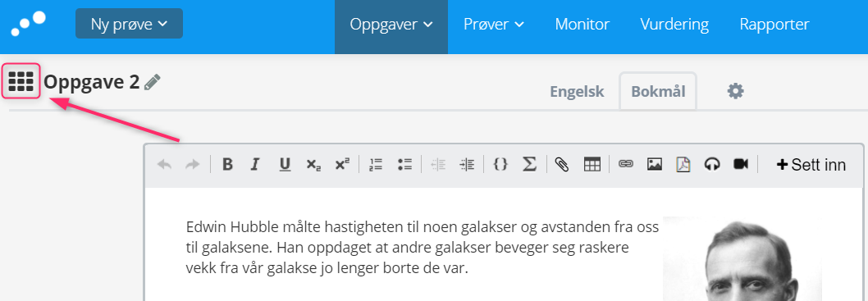This screenshot has height=301, width=868.
Task: Open task settings via gear icon
Action: [735, 91]
